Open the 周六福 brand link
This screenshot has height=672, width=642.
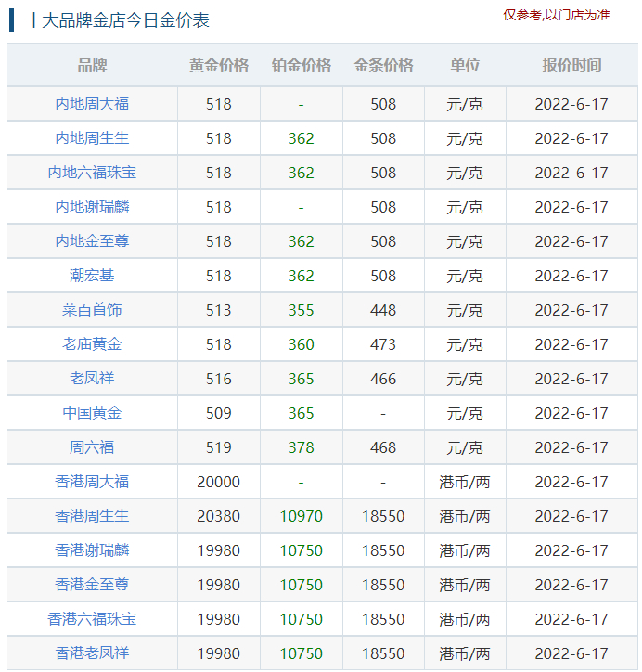pyautogui.click(x=92, y=447)
